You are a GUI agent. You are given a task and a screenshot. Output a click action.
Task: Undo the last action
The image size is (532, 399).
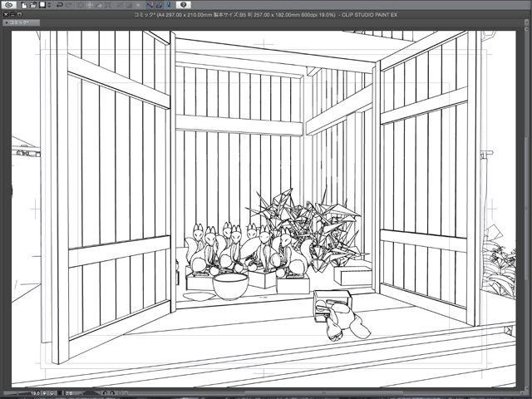point(60,5)
